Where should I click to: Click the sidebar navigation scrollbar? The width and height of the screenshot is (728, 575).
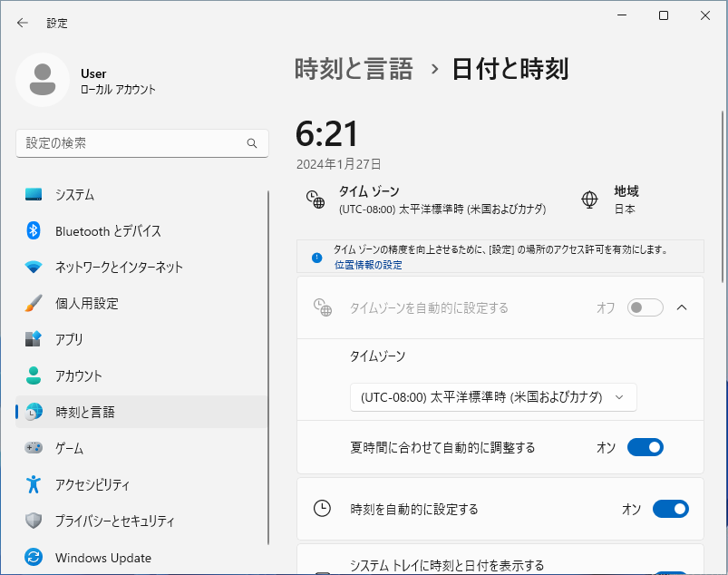click(268, 367)
